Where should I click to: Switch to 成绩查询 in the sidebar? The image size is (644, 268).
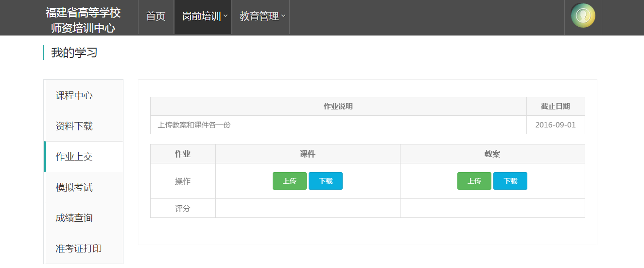(74, 218)
